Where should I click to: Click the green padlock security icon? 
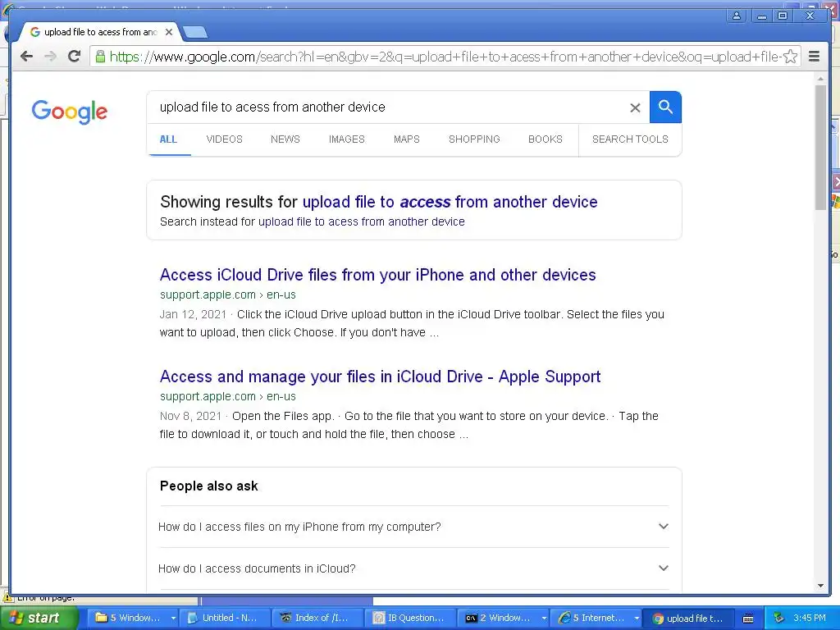100,57
